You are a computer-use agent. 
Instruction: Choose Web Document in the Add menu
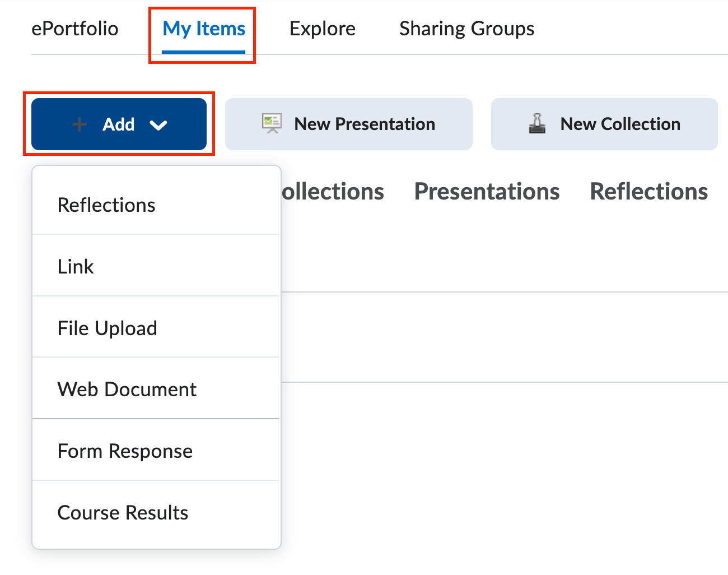(x=127, y=389)
